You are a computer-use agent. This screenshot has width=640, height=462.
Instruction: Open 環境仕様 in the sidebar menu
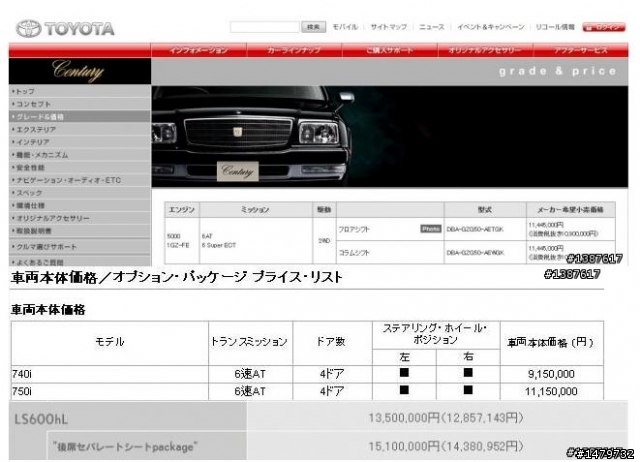click(x=80, y=205)
